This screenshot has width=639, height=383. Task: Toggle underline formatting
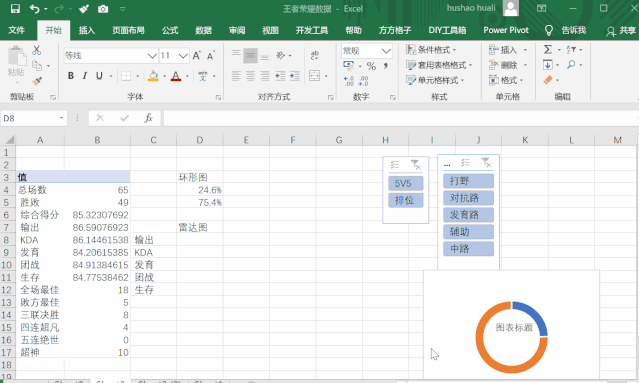click(99, 75)
